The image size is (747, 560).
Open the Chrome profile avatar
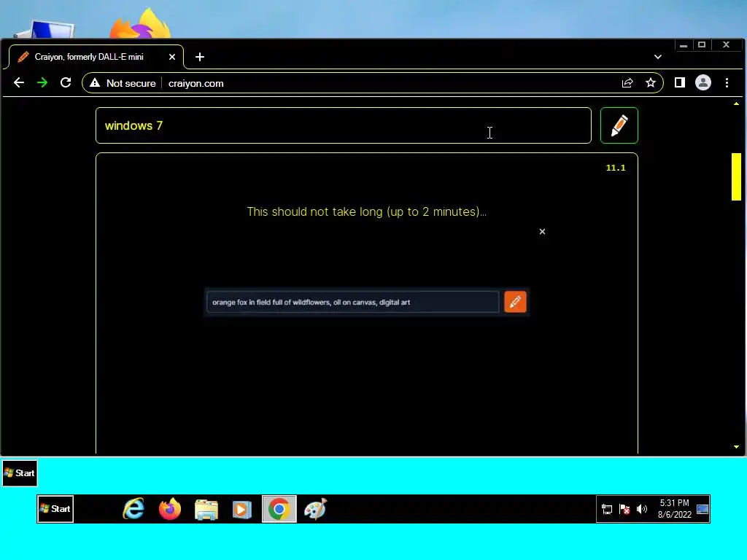(x=703, y=83)
